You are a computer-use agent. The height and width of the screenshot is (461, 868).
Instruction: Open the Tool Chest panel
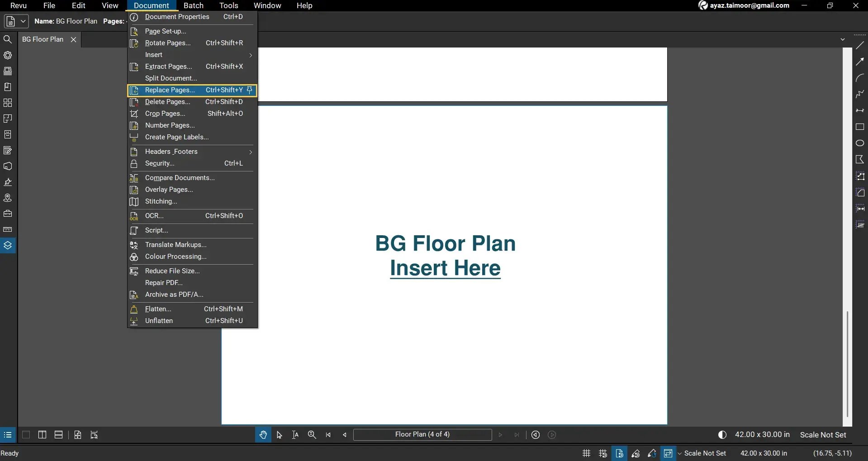[x=8, y=214]
